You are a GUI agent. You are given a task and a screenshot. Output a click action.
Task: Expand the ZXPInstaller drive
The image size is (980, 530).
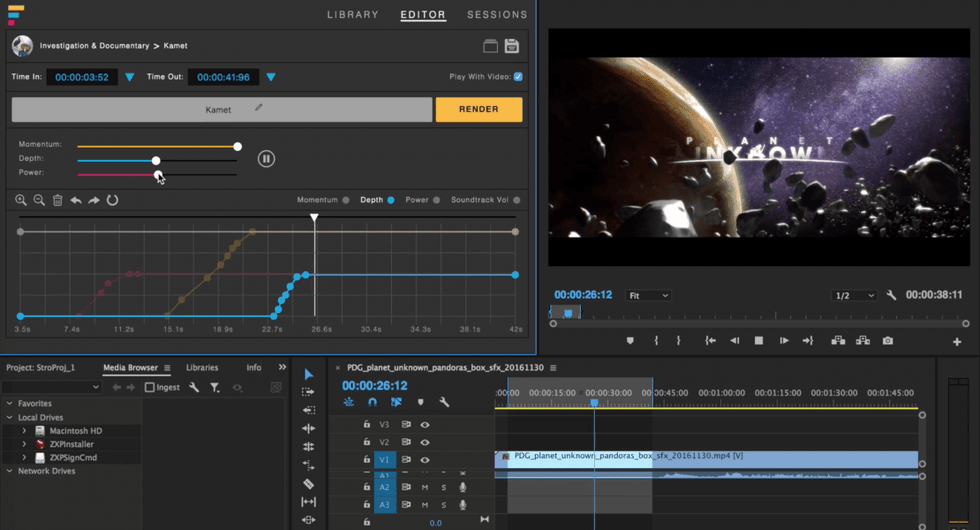[24, 444]
